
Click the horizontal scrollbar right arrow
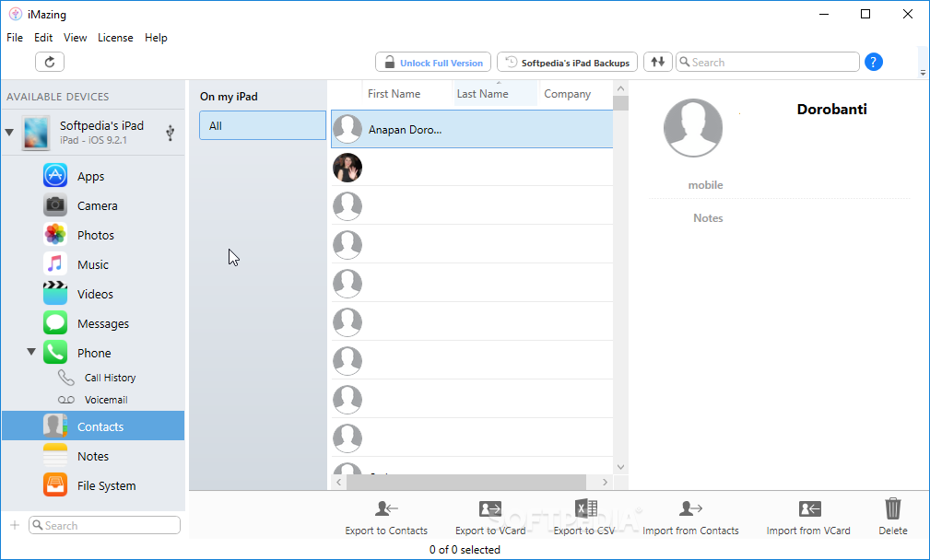point(605,483)
